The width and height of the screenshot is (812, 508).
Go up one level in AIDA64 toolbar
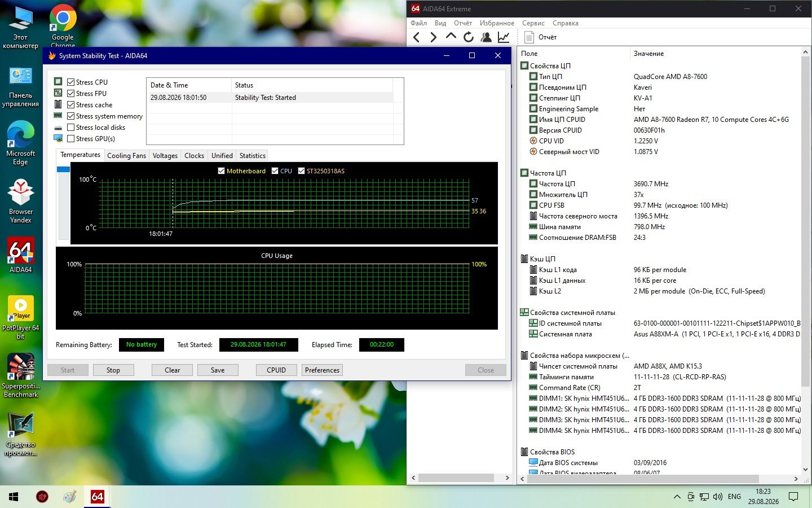451,37
